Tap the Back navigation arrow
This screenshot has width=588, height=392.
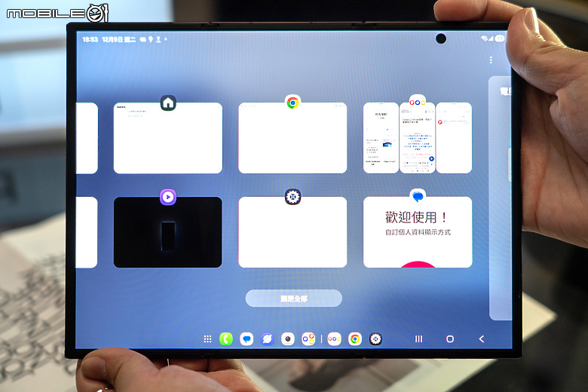click(482, 339)
